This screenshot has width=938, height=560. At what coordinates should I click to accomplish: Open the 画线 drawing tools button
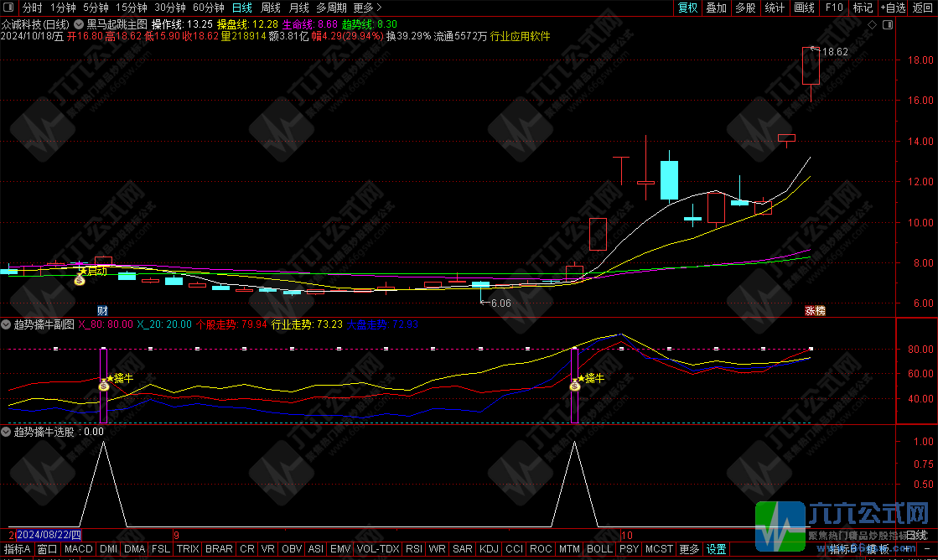804,8
